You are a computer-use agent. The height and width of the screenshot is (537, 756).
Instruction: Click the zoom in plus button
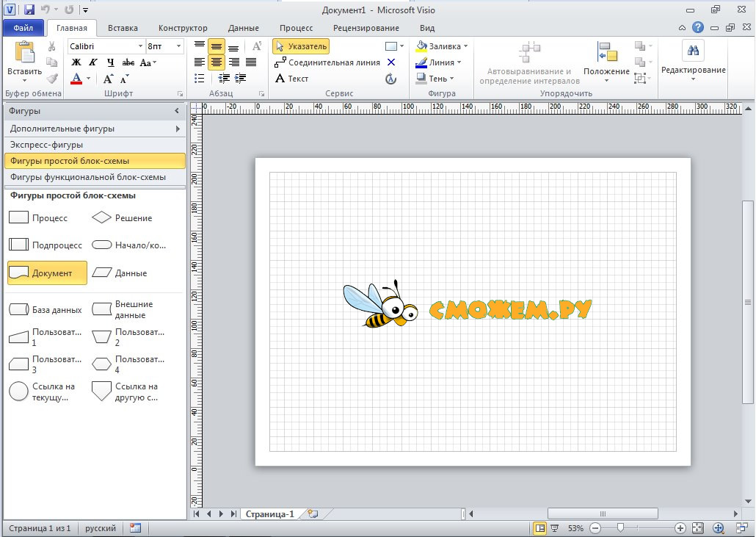click(680, 528)
